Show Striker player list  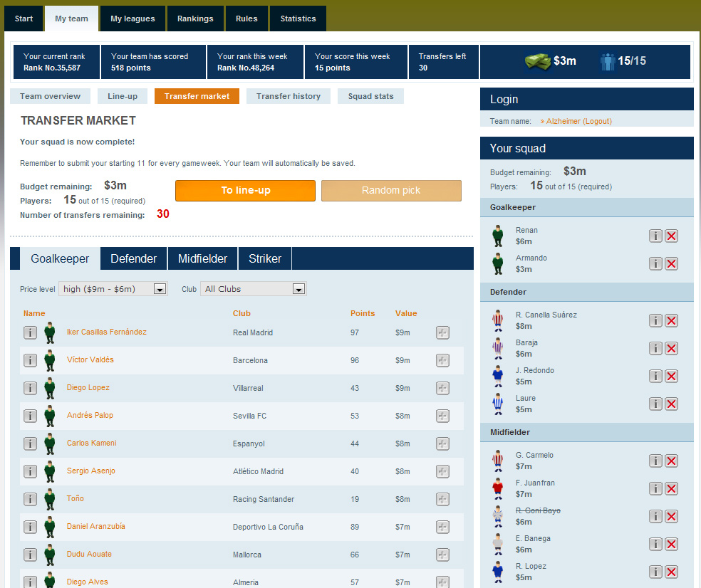click(265, 258)
